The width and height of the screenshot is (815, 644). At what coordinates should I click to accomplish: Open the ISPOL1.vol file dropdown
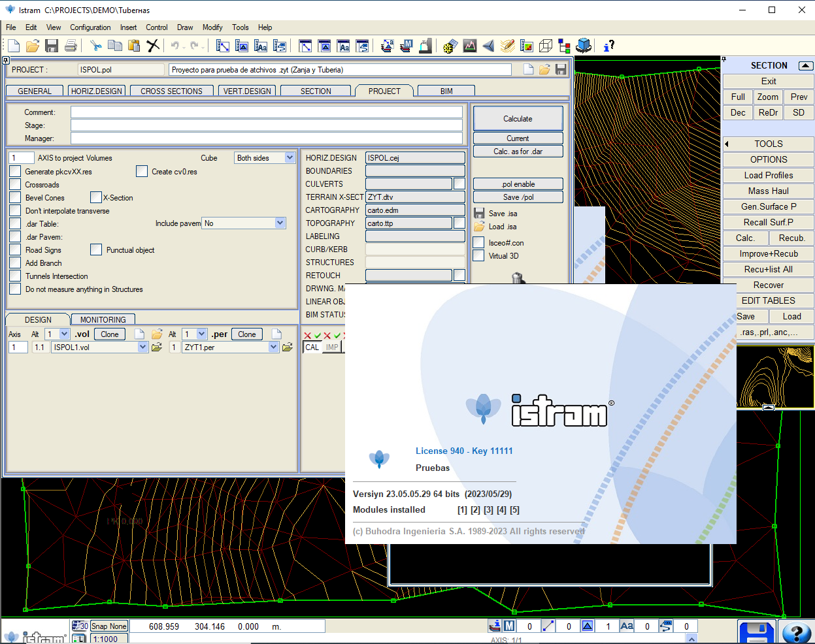tap(143, 347)
